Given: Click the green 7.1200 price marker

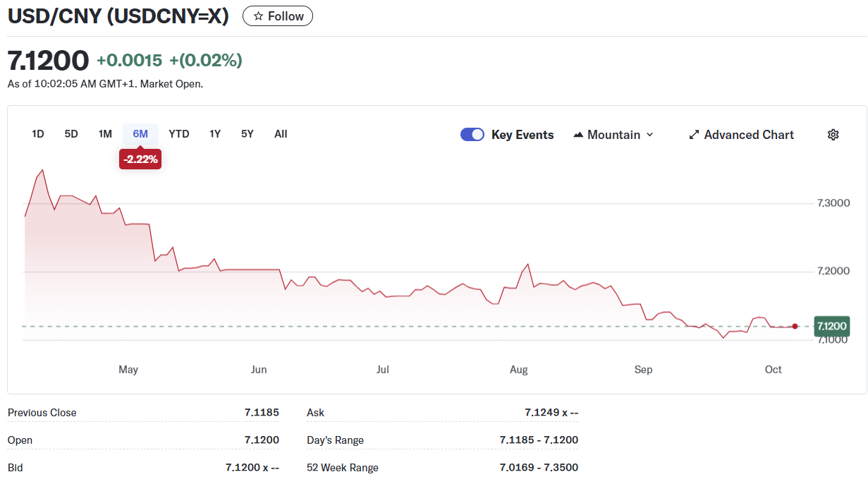Looking at the screenshot, I should [x=831, y=326].
